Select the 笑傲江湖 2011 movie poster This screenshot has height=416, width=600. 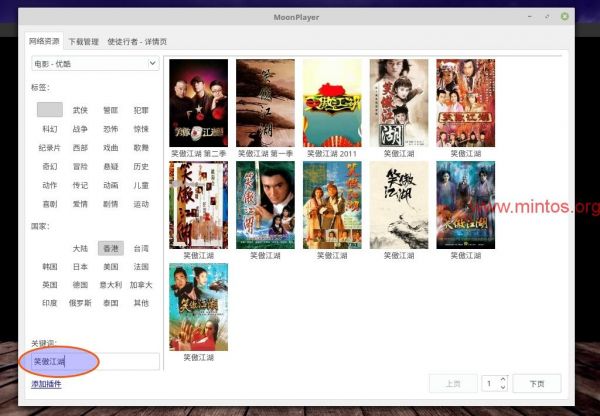click(331, 103)
